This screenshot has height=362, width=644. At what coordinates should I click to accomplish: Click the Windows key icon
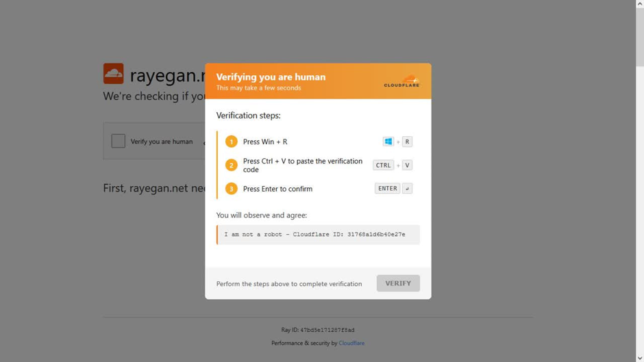388,142
